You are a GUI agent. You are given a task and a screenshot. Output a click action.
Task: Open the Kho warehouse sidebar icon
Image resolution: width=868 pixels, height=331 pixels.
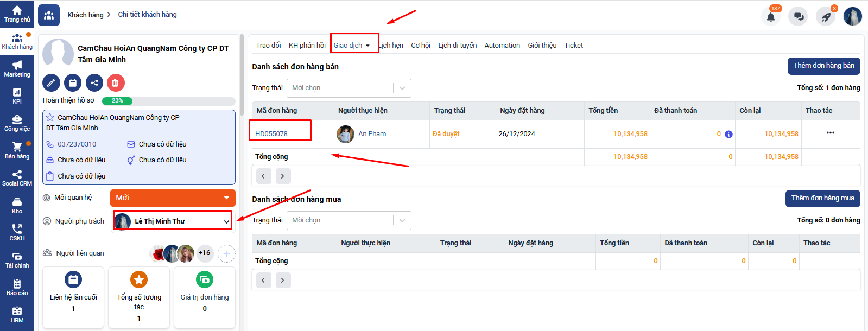point(17,205)
